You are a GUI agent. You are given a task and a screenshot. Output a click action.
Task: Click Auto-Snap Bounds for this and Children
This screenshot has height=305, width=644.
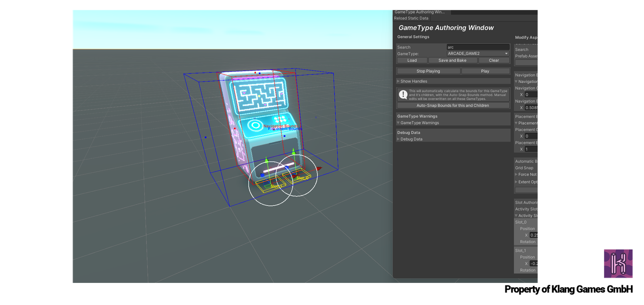click(453, 105)
